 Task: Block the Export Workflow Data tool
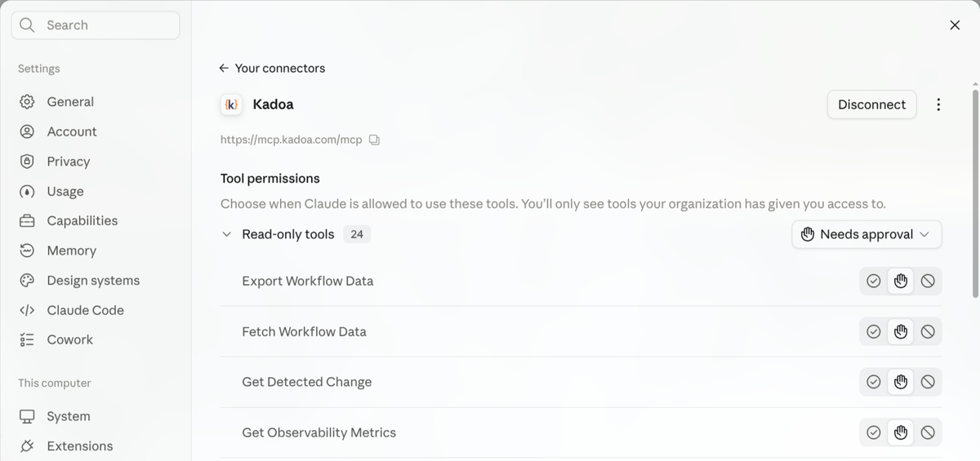[x=928, y=281]
